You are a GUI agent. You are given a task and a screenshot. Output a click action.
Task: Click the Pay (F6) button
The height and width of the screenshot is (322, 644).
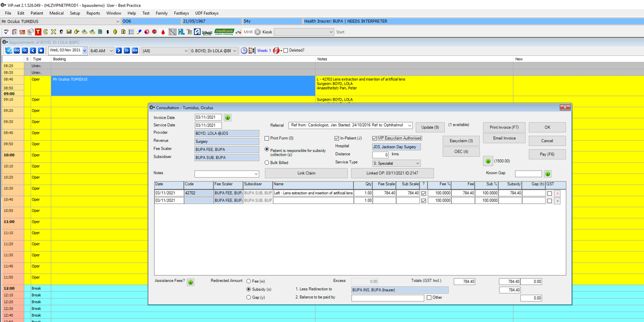[547, 154]
